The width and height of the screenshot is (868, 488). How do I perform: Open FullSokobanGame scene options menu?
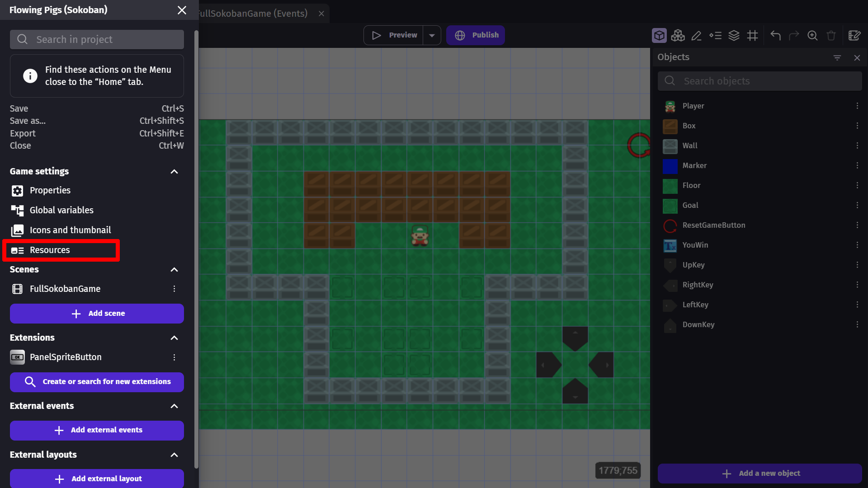174,289
